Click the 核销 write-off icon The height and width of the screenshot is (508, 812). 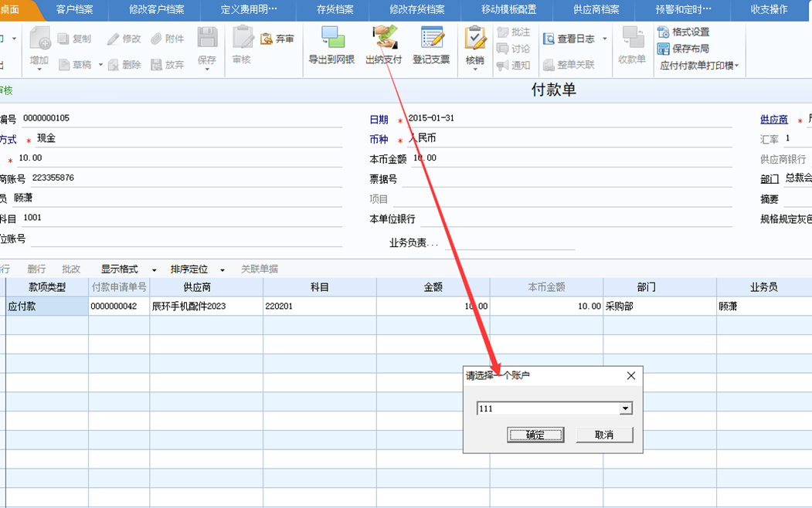475,39
